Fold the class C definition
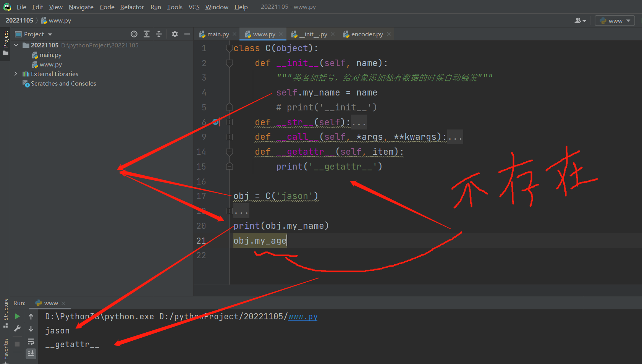 230,48
